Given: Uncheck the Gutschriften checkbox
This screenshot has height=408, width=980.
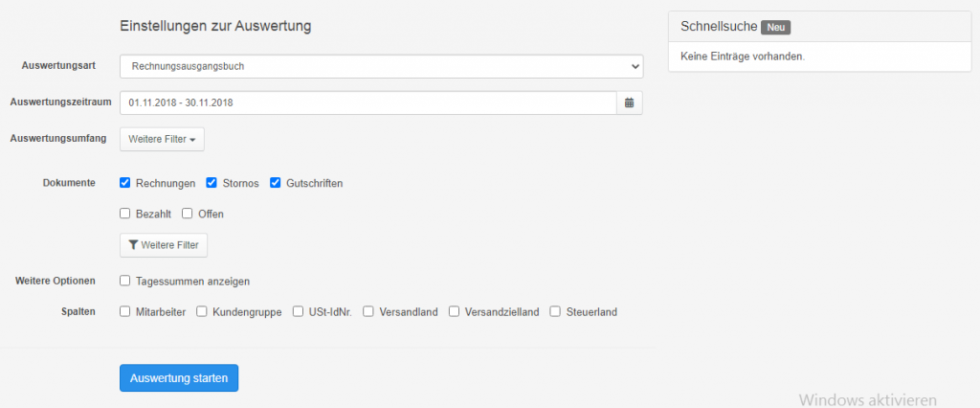Looking at the screenshot, I should tap(275, 183).
